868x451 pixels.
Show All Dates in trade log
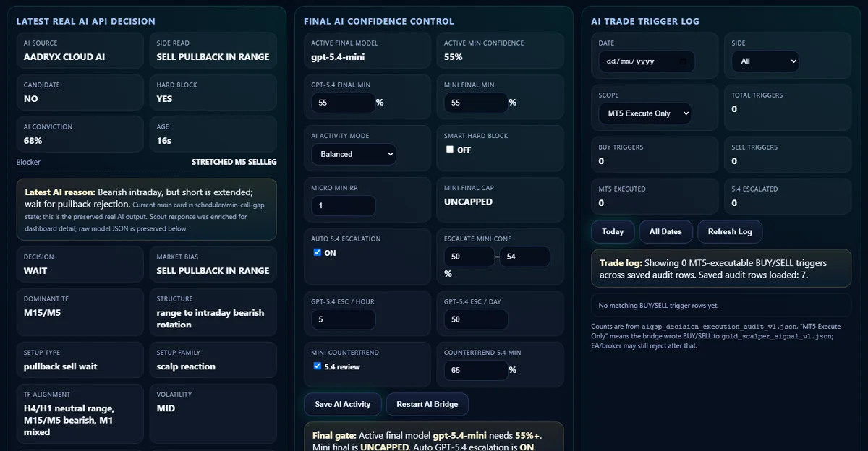(x=665, y=231)
